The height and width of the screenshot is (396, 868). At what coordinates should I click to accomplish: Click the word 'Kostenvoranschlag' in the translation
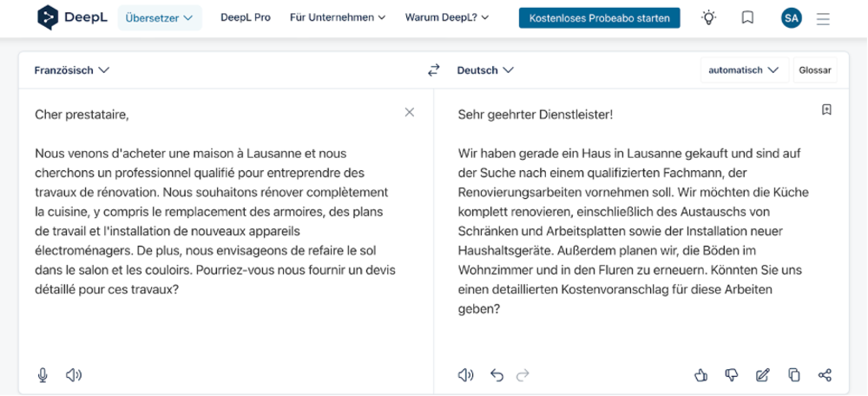point(616,290)
